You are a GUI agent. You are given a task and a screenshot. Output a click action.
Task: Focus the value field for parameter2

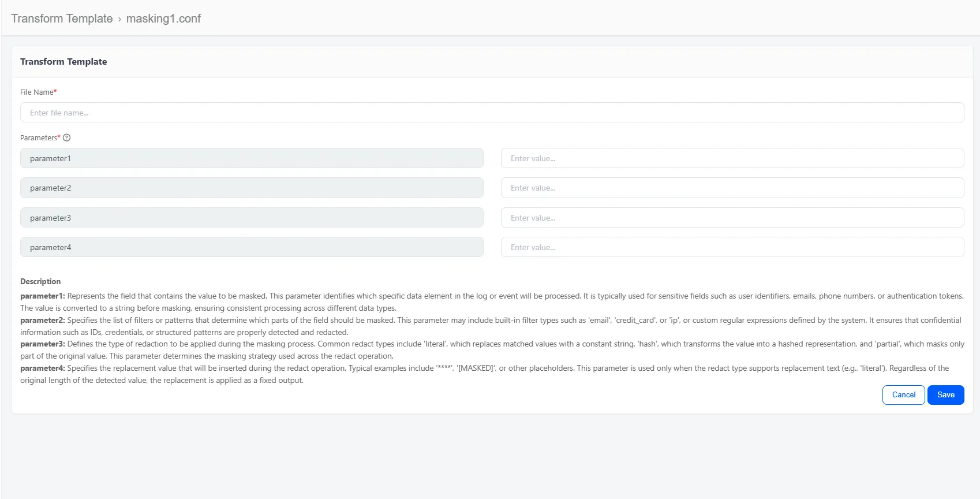732,188
